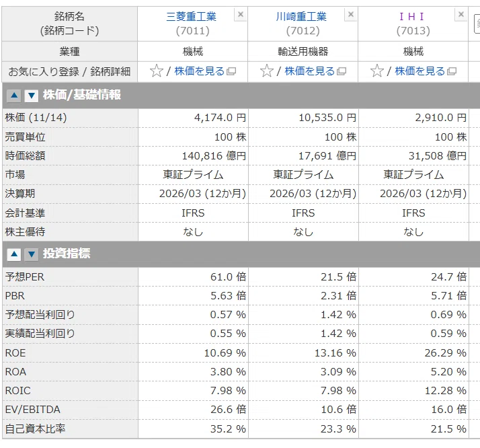This screenshot has height=448, width=480.
Task: Open 株価を見る link for 三菱重工業
Action: point(199,71)
